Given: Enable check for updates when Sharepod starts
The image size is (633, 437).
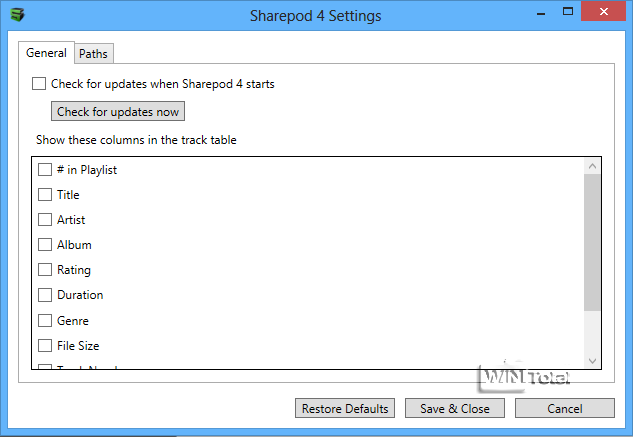Looking at the screenshot, I should point(39,84).
